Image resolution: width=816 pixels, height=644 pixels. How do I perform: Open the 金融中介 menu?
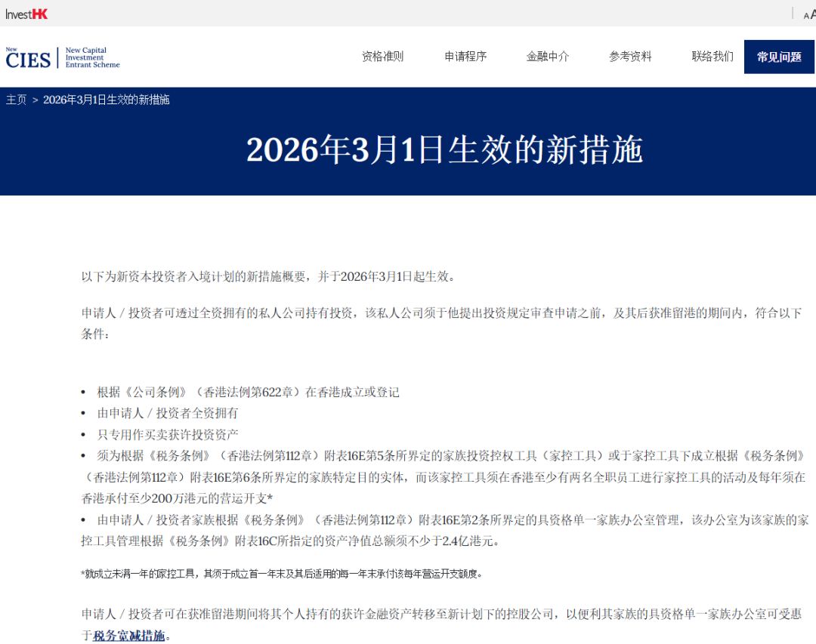tap(548, 57)
